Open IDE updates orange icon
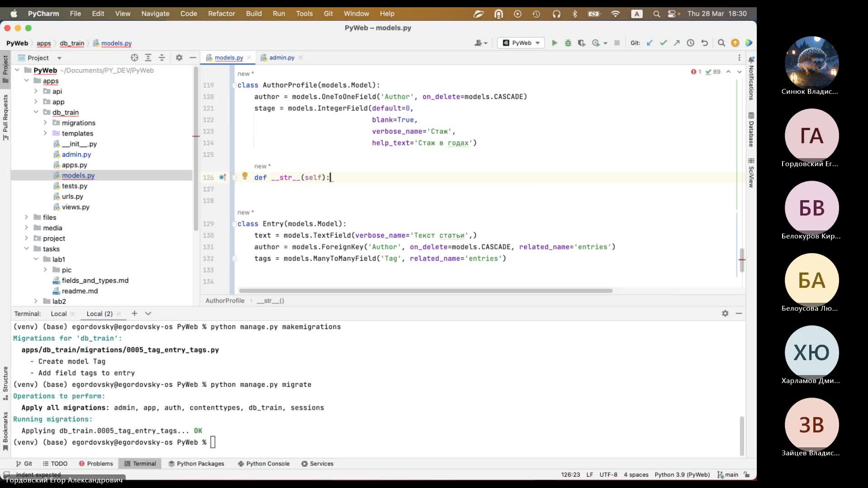The width and height of the screenshot is (868, 488). (735, 43)
